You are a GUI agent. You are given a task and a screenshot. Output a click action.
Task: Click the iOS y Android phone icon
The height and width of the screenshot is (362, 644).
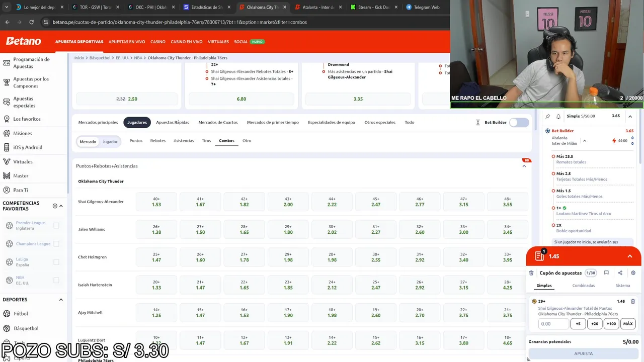7,147
